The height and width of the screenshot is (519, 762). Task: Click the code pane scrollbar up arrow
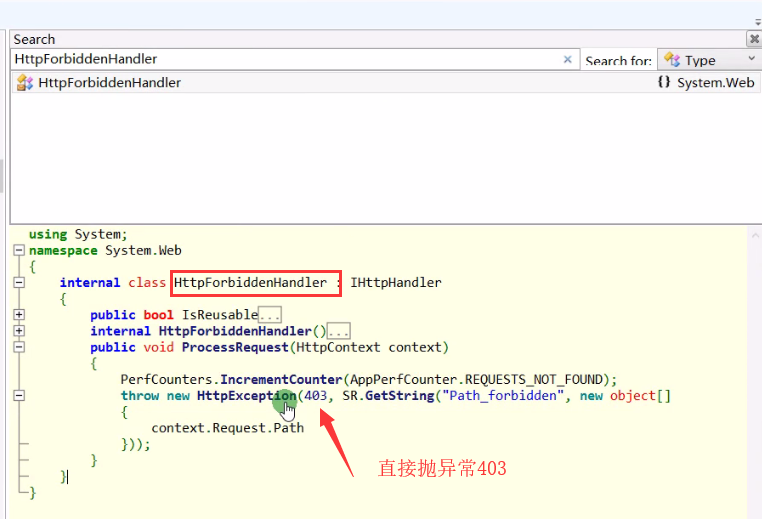pyautogui.click(x=755, y=236)
